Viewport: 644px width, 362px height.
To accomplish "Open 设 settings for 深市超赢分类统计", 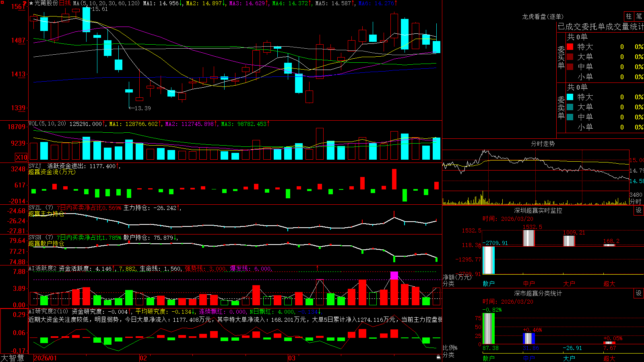I will point(639,293).
